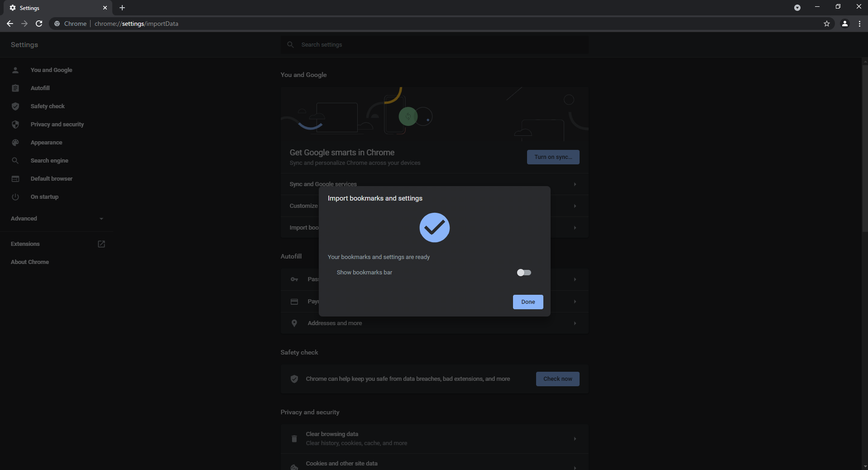Click the page vertical scrollbar
Viewport: 868px width, 470px height.
(x=865, y=149)
